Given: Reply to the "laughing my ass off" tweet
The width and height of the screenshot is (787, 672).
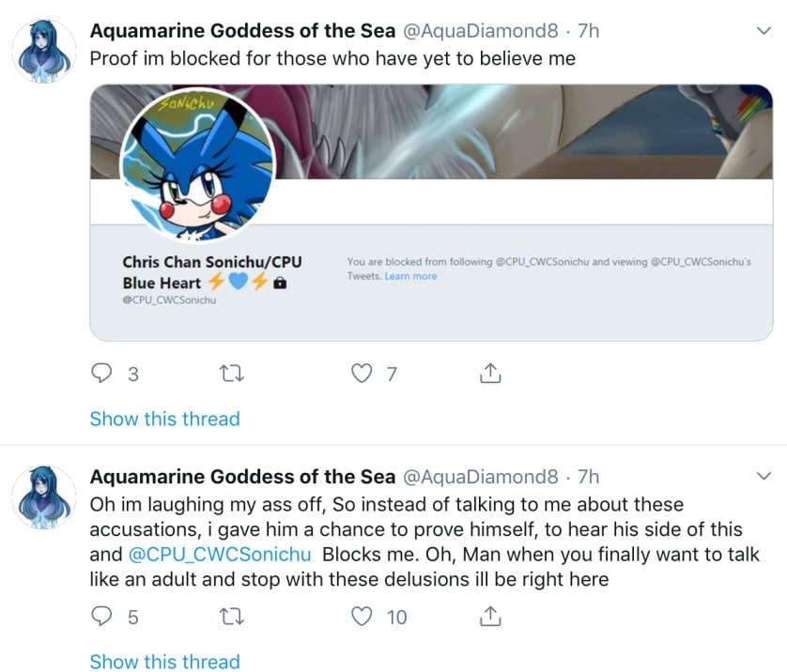Looking at the screenshot, I should pos(101,617).
